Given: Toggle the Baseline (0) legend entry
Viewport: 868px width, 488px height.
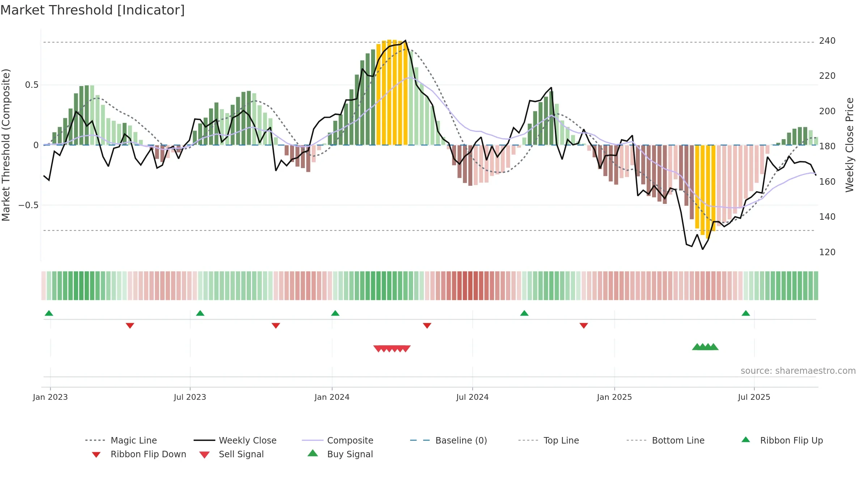Looking at the screenshot, I should [448, 440].
